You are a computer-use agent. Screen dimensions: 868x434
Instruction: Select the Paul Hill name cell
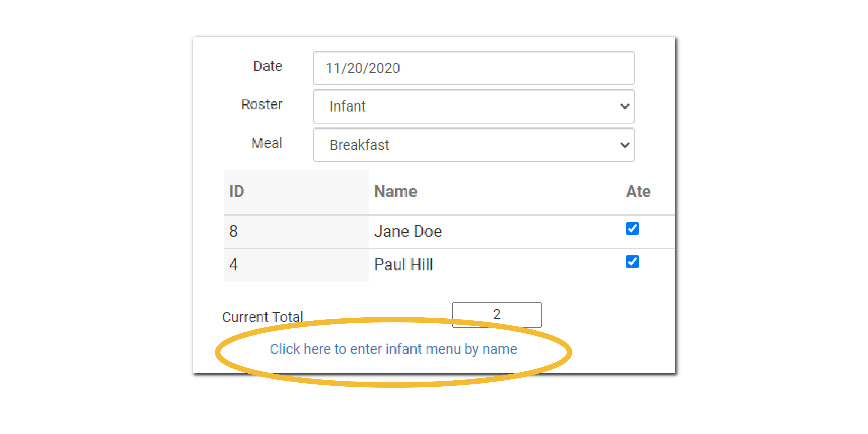tap(403, 265)
